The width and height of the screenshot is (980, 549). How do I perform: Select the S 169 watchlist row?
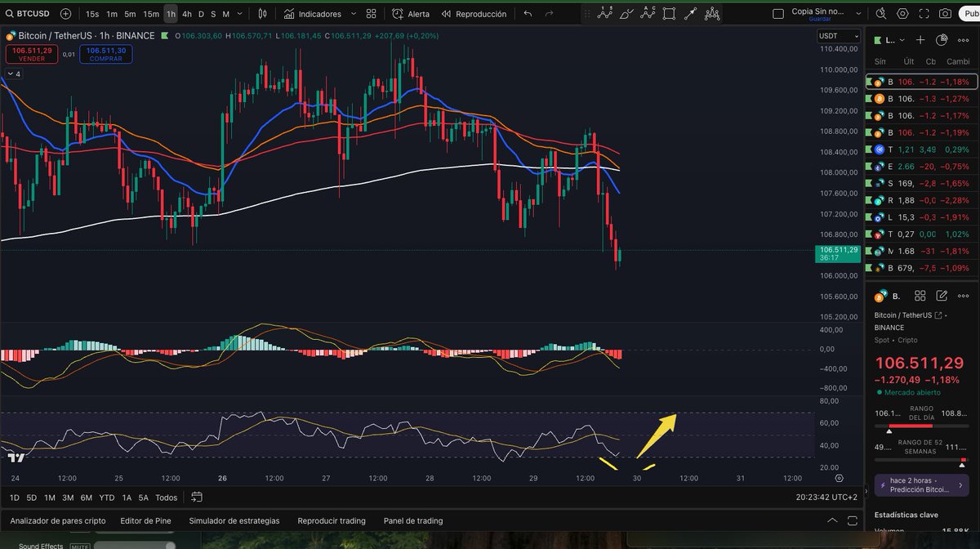922,183
